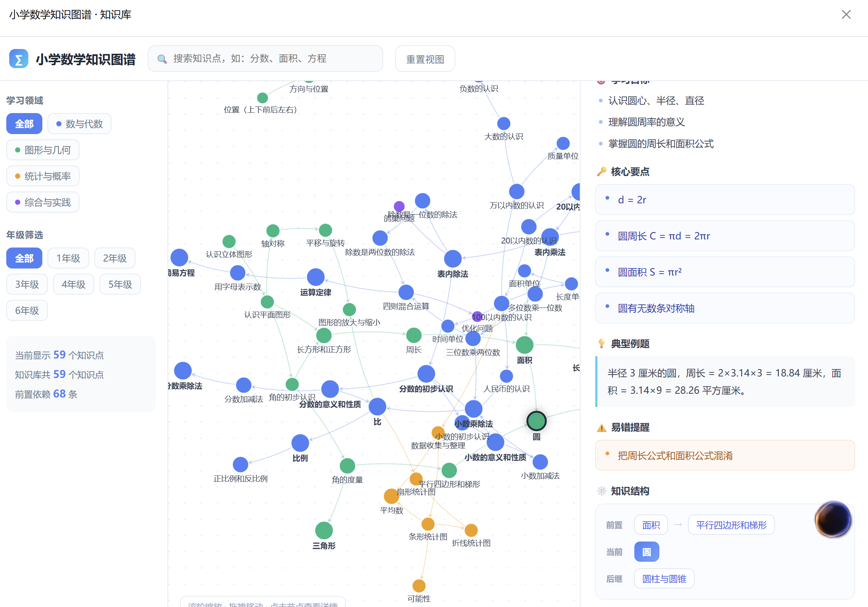Select the 可能性 graph node
Image resolution: width=868 pixels, height=607 pixels.
click(x=419, y=585)
